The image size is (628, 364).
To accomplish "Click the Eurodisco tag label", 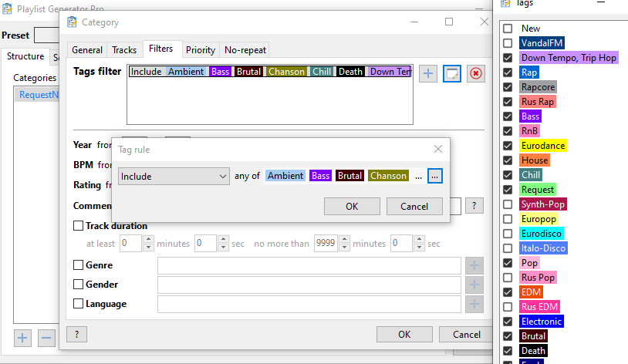I will coord(542,234).
